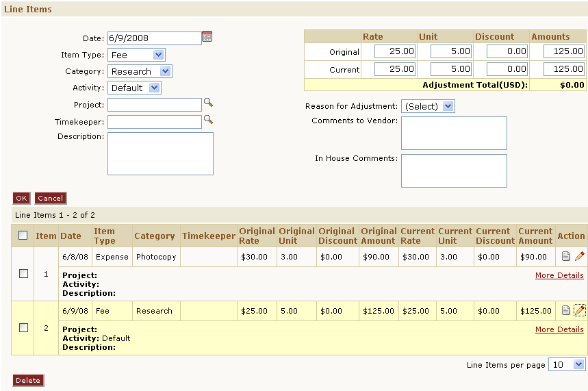
Task: Focus the Comments to Vendor text area
Action: [454, 133]
